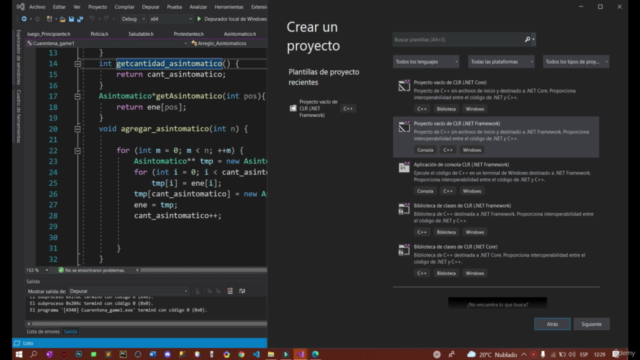Open the Debug configuration dropdown
Screen dimensions: 640x360
133,19
